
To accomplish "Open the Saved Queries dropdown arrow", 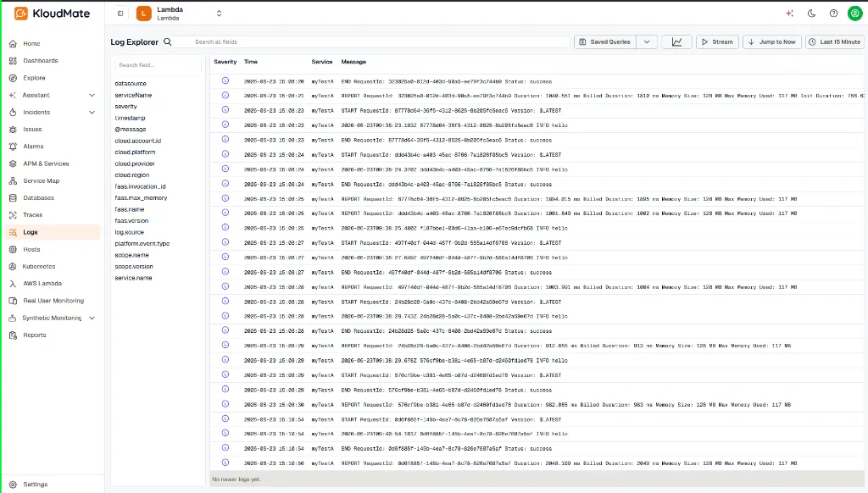I will (647, 42).
